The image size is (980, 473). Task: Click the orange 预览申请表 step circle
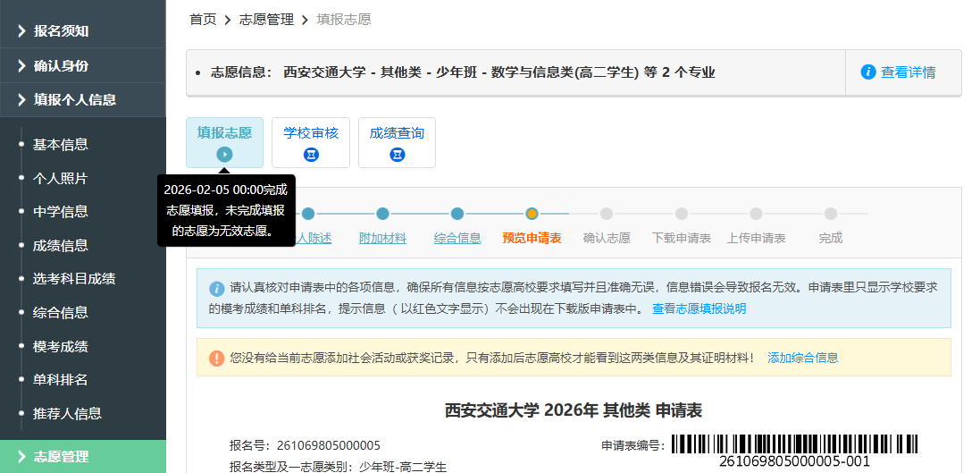pyautogui.click(x=532, y=214)
